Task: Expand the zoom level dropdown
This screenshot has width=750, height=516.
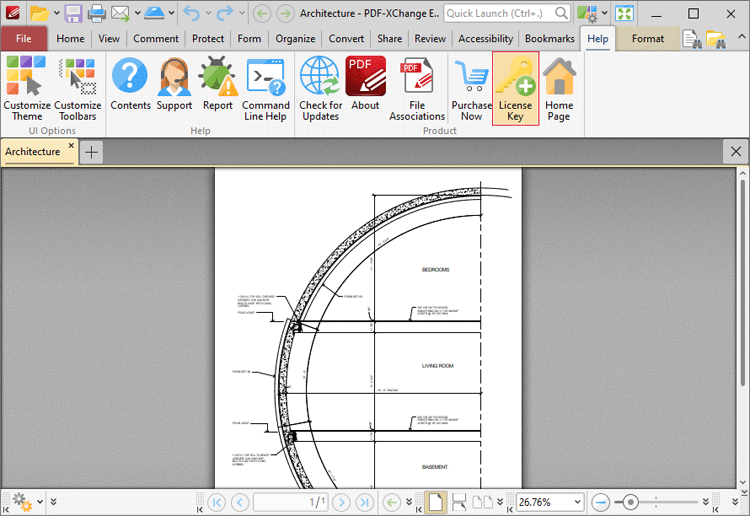Action: [x=577, y=502]
